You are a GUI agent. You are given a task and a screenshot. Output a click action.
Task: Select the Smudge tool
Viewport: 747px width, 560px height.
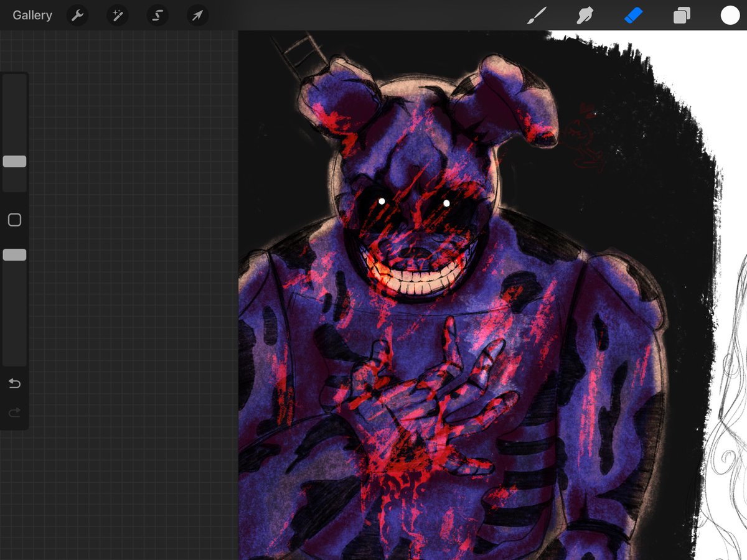(585, 16)
